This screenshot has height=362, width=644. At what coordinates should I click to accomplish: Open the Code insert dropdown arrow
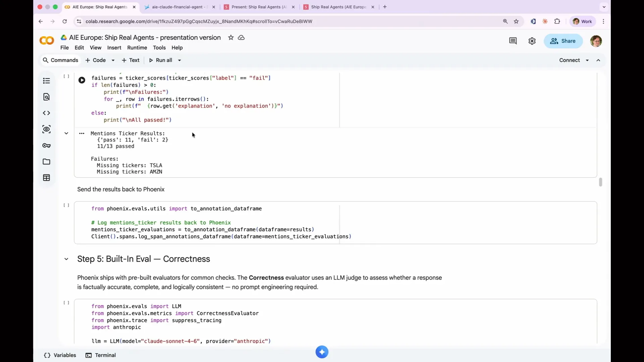point(113,60)
